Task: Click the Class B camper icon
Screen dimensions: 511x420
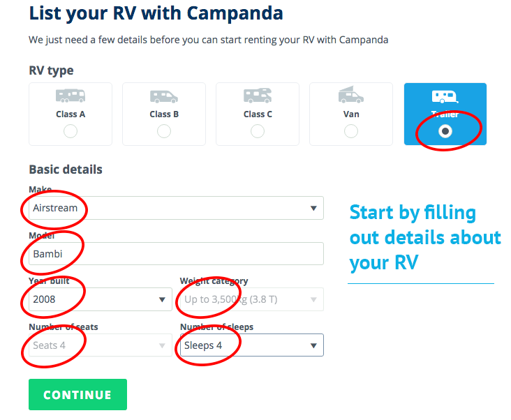Action: point(164,96)
